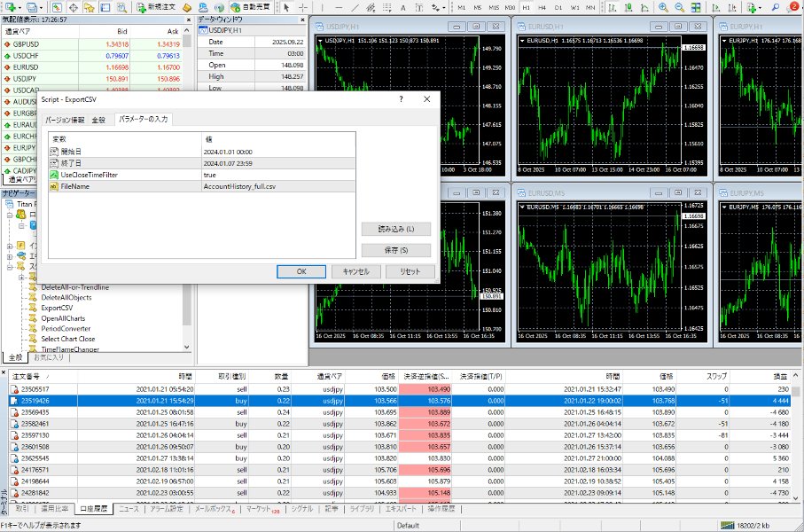Click the MQL5 community globe icon
Screen dimensions: 804x532
(x=220, y=7)
